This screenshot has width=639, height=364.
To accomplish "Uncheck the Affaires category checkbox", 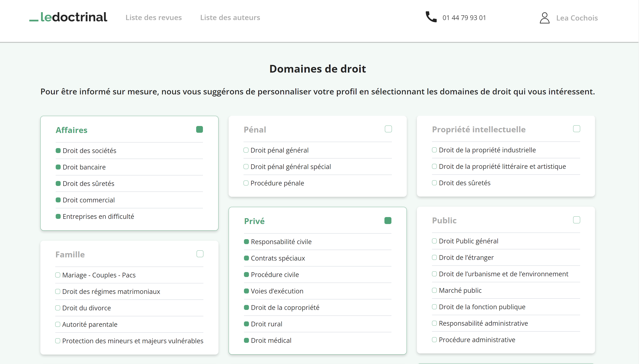I will click(x=199, y=130).
